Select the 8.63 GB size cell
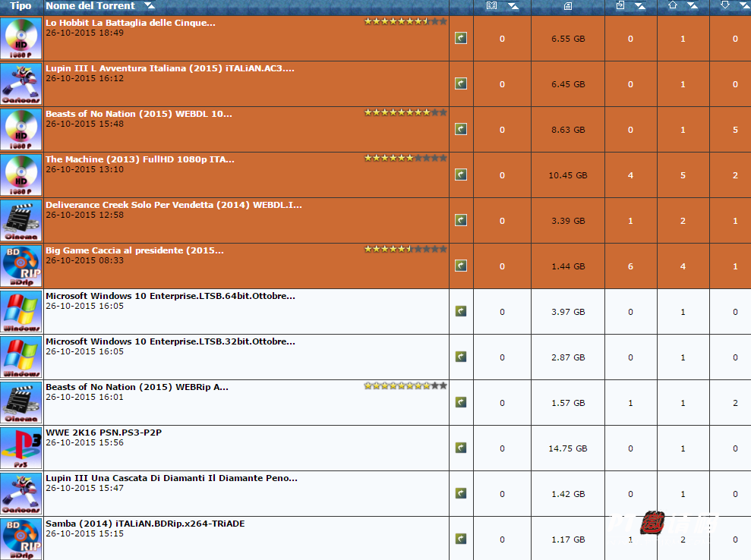 (x=568, y=130)
